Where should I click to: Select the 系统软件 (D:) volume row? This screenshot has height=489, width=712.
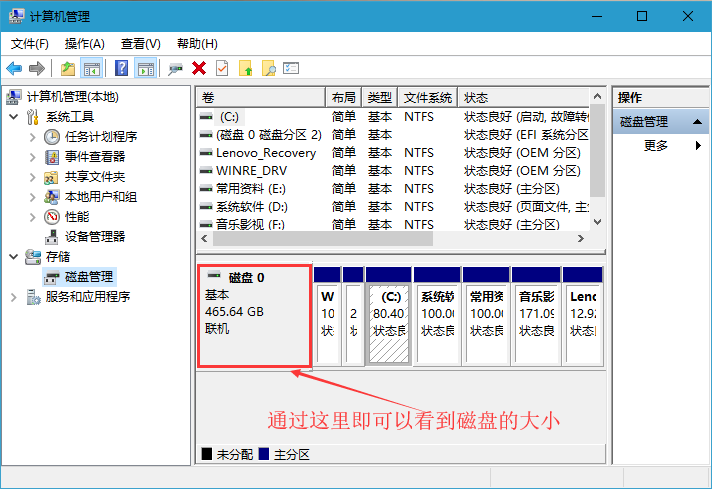[393, 207]
